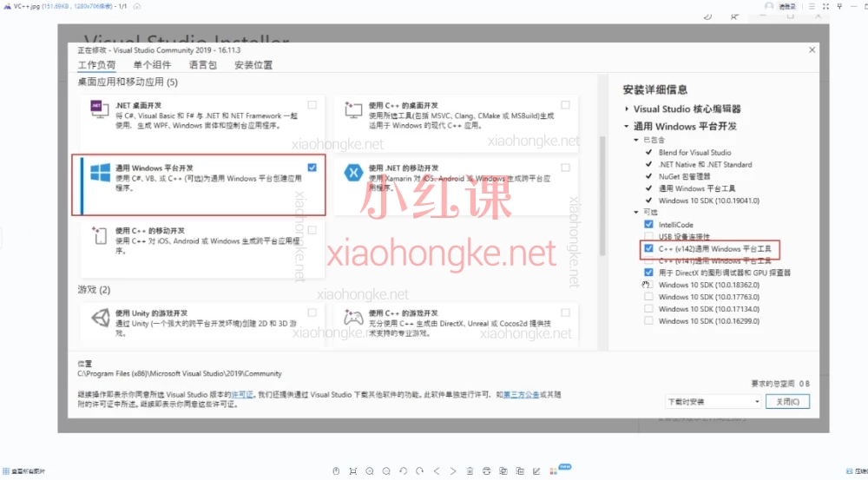Image resolution: width=868 pixels, height=480 pixels.
Task: Click the Xamarin .NET mobile development icon
Action: point(353,173)
